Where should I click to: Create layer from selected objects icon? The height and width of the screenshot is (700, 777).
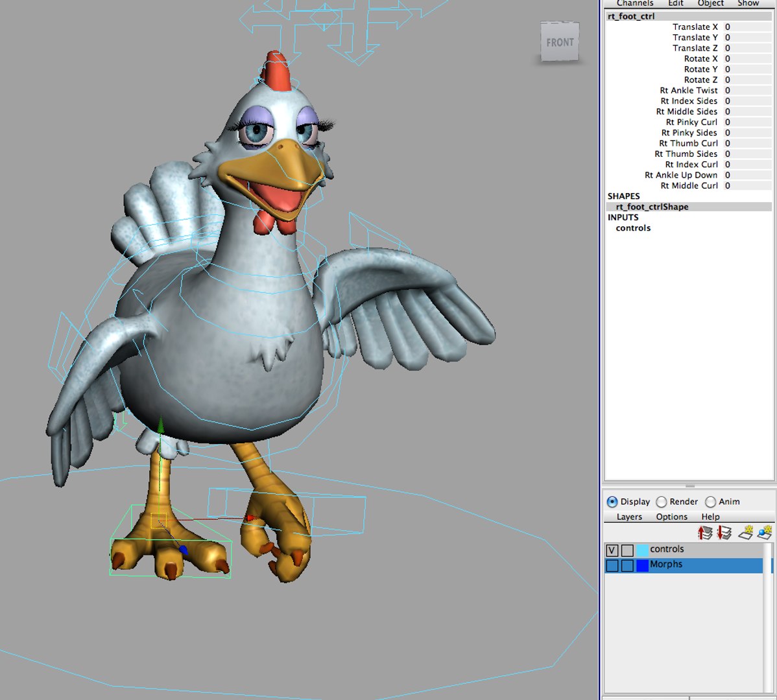[765, 533]
